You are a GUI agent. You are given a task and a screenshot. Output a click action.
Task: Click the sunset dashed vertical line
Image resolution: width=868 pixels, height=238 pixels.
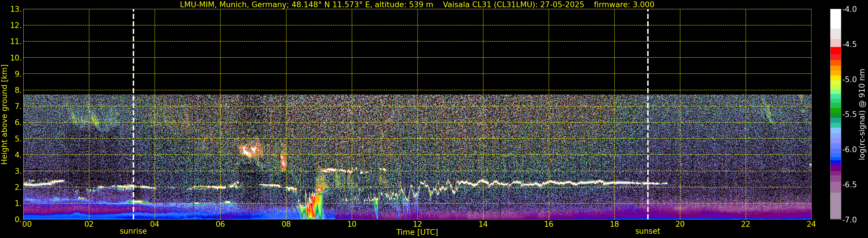[x=648, y=114]
